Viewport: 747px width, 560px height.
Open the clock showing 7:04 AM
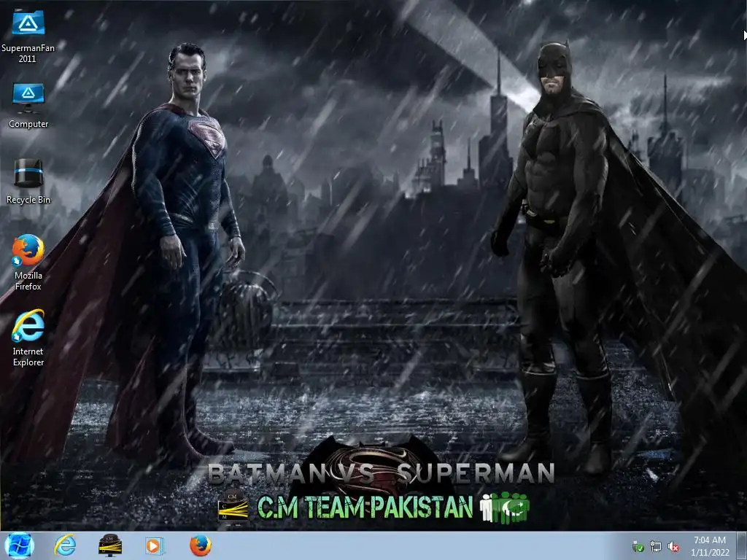pyautogui.click(x=710, y=546)
